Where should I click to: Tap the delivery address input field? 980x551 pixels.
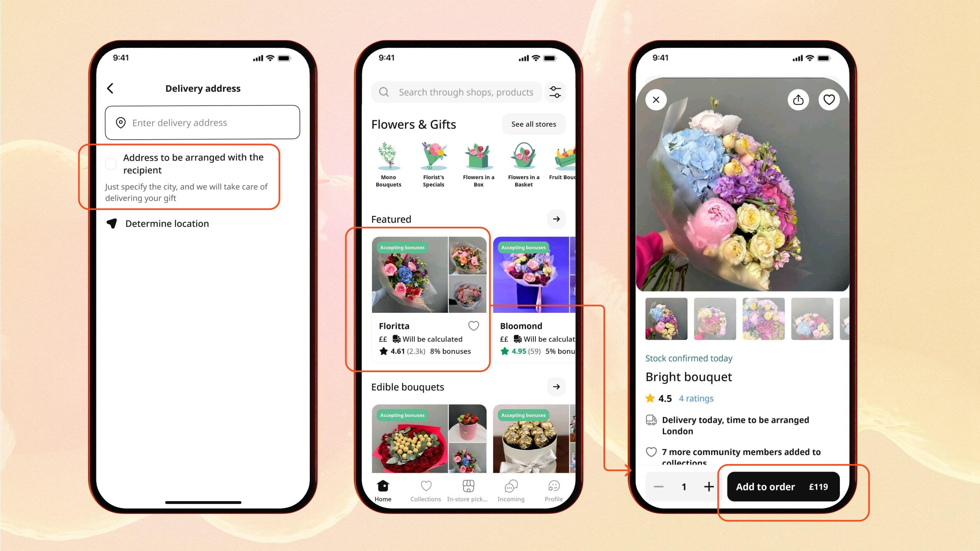[202, 122]
